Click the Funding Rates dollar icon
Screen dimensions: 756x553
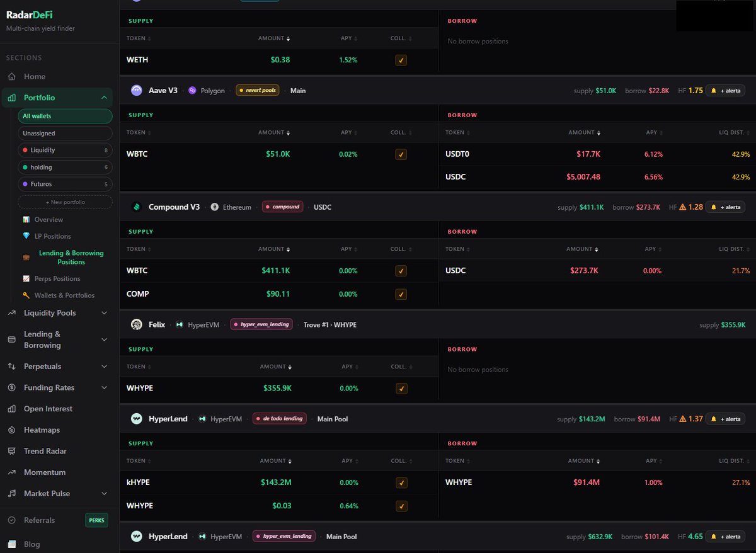[x=11, y=388]
